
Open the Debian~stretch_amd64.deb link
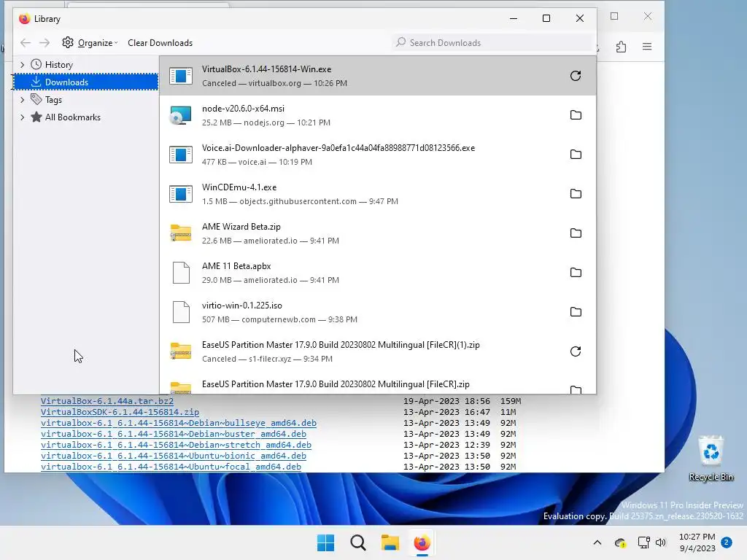coord(177,445)
